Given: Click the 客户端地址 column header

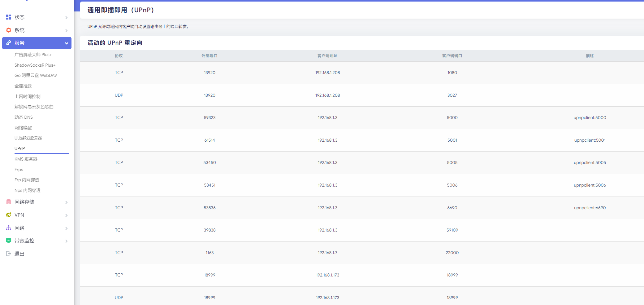Looking at the screenshot, I should click(x=327, y=56).
